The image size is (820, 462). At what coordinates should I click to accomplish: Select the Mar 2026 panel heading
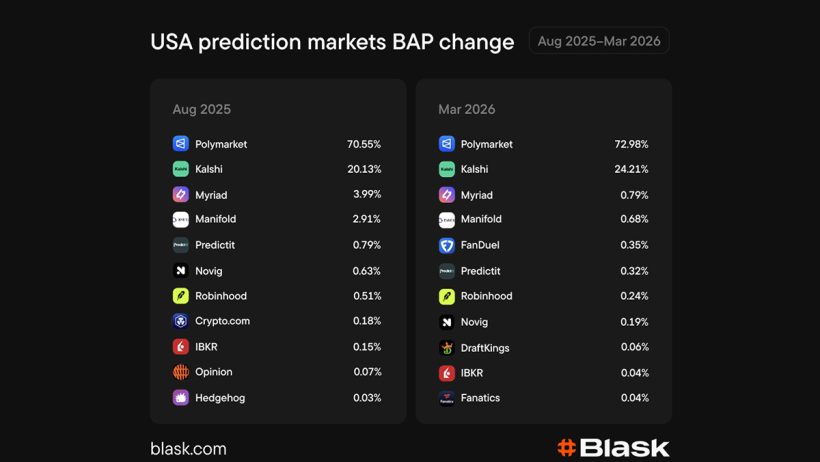pyautogui.click(x=466, y=109)
